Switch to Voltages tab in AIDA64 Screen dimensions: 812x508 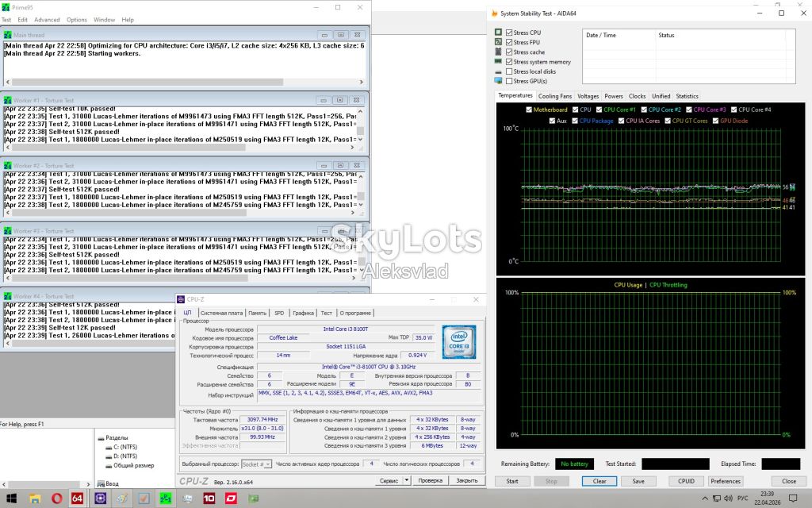coord(588,96)
